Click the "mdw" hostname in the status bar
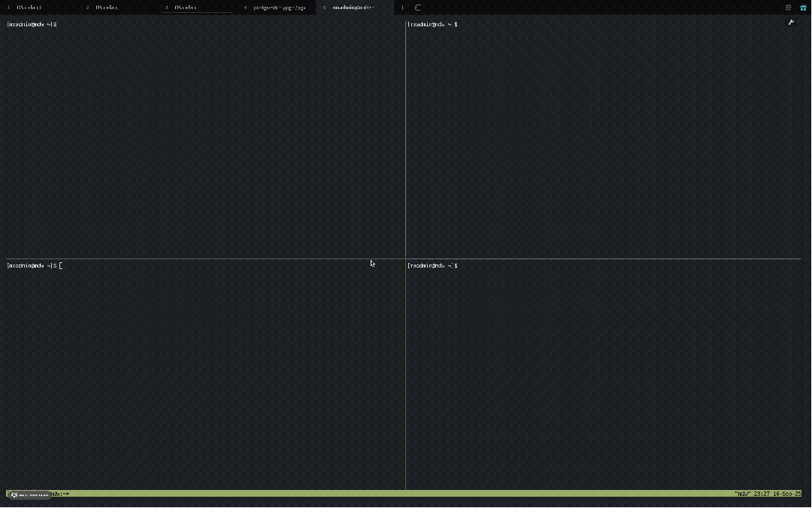The height and width of the screenshot is (508, 812). pyautogui.click(x=743, y=494)
